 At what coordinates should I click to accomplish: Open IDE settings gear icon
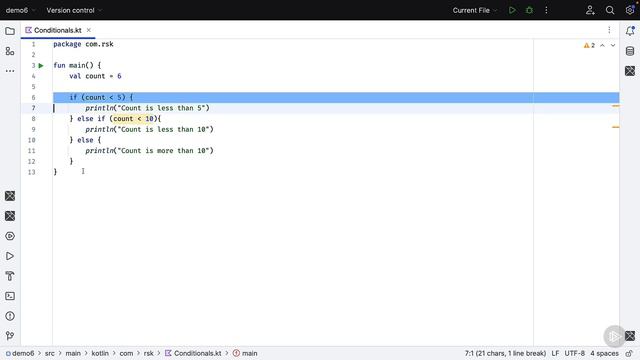click(x=630, y=10)
